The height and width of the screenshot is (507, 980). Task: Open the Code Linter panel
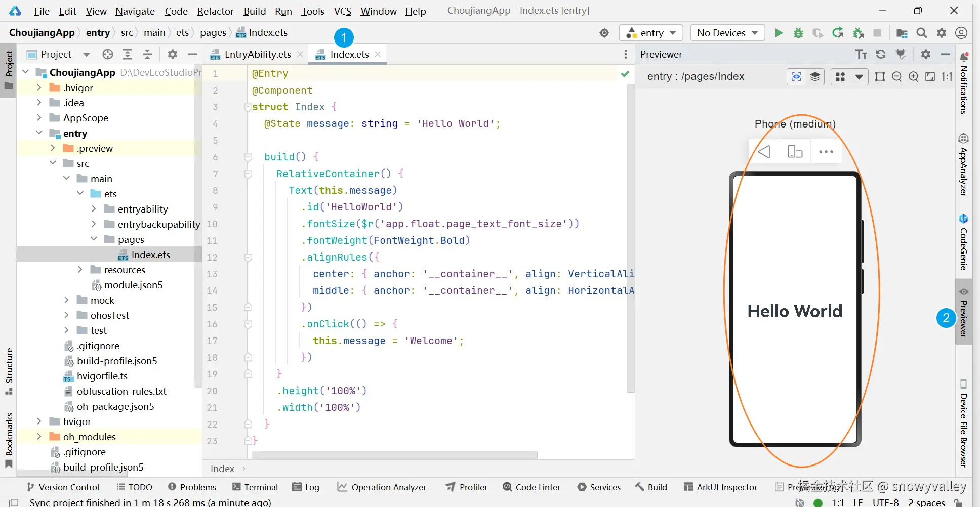(x=532, y=487)
